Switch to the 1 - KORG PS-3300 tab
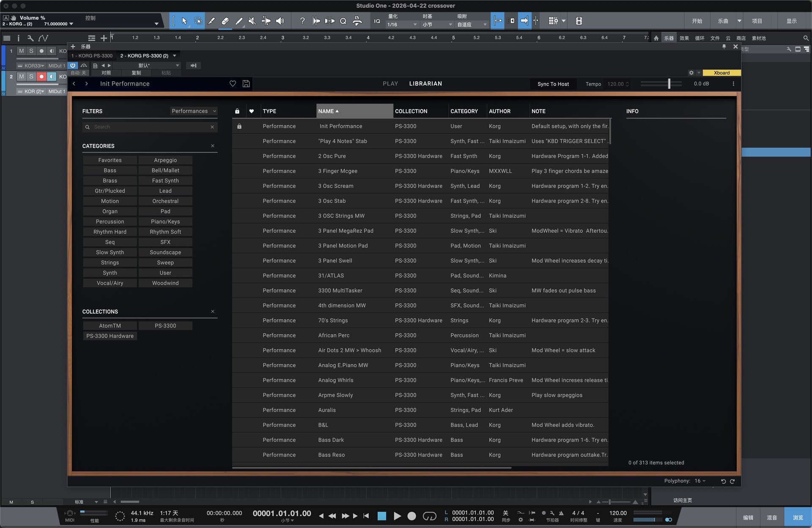This screenshot has height=528, width=812. coord(92,55)
